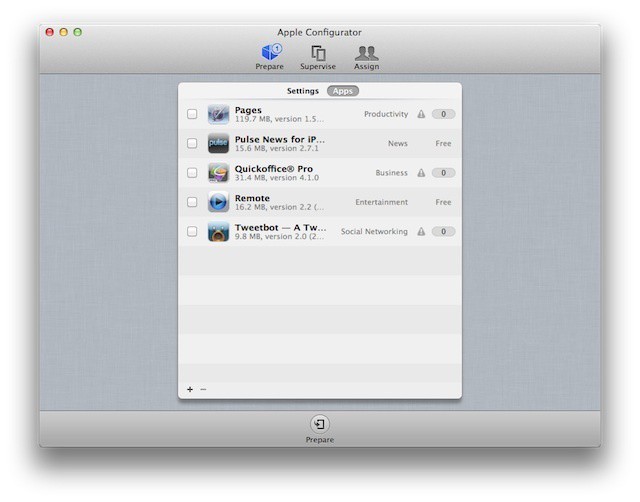Click the Pages app icon
640x502 pixels.
point(218,114)
